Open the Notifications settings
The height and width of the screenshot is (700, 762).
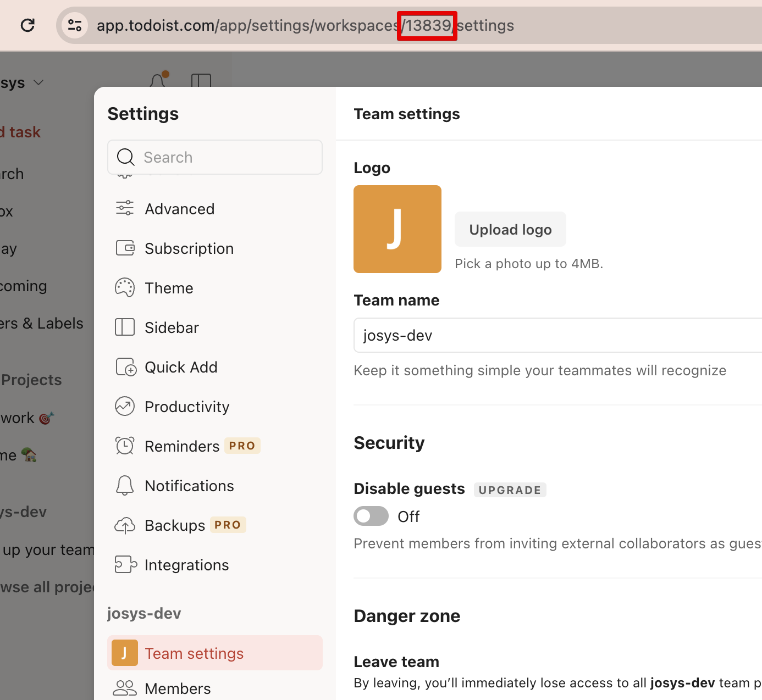coord(189,486)
